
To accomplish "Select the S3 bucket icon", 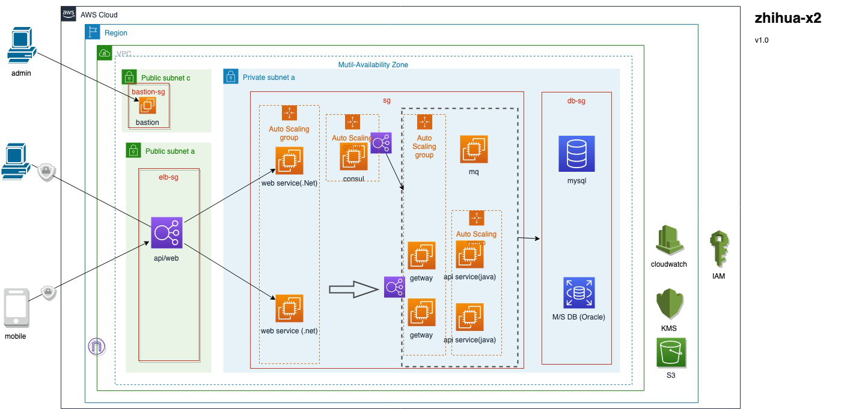I will coord(671,353).
